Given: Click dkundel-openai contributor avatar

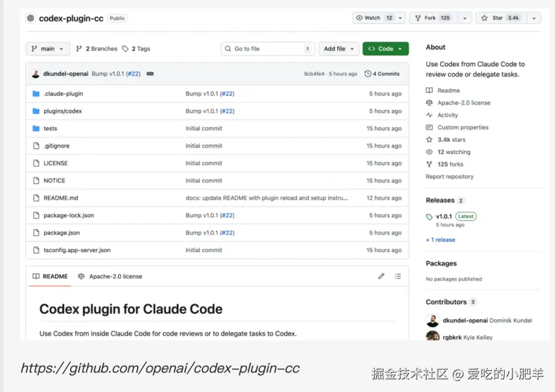Looking at the screenshot, I should pos(432,320).
